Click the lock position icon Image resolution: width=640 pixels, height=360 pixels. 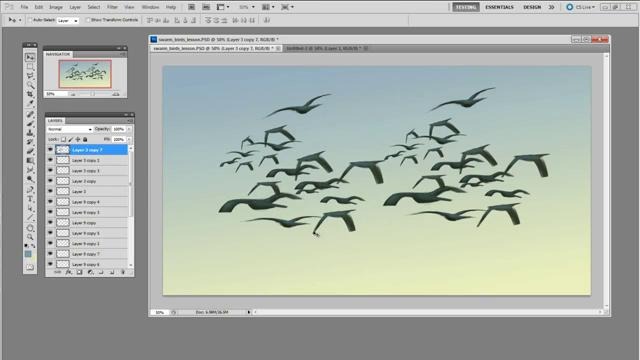click(78, 140)
